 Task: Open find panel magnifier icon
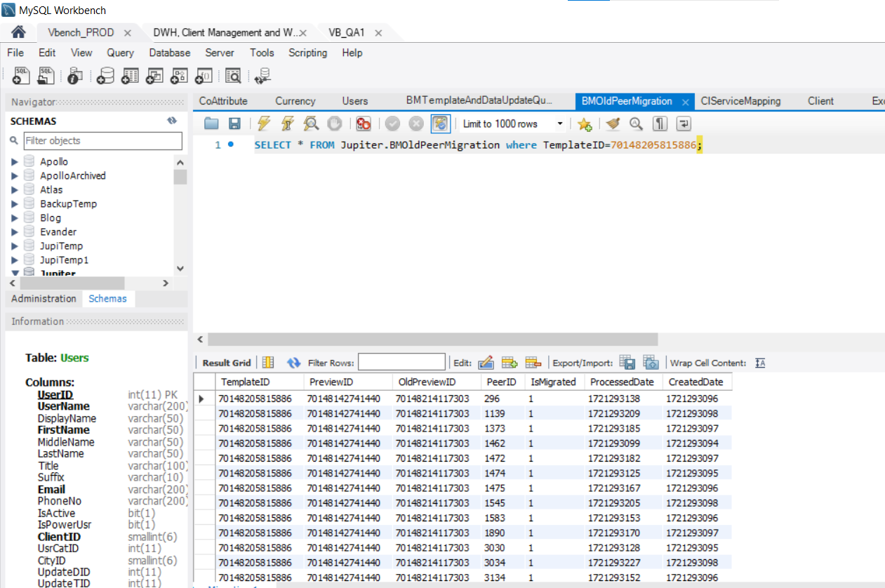point(636,124)
